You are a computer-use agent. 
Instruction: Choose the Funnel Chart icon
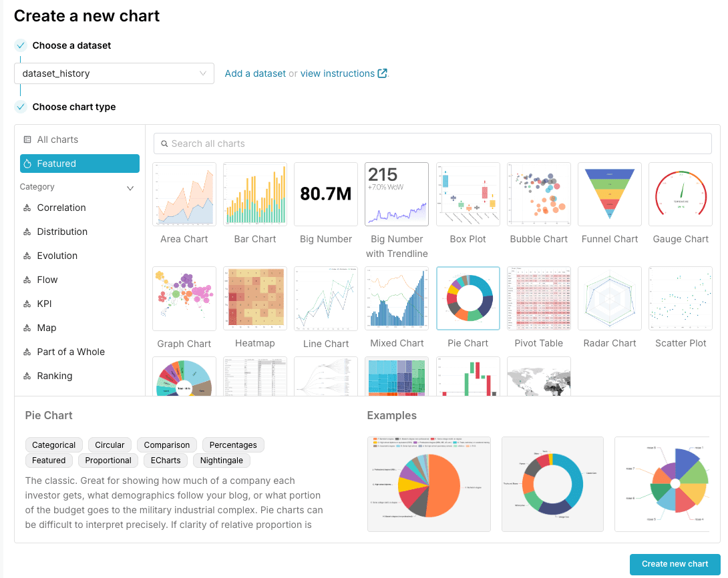coord(610,194)
